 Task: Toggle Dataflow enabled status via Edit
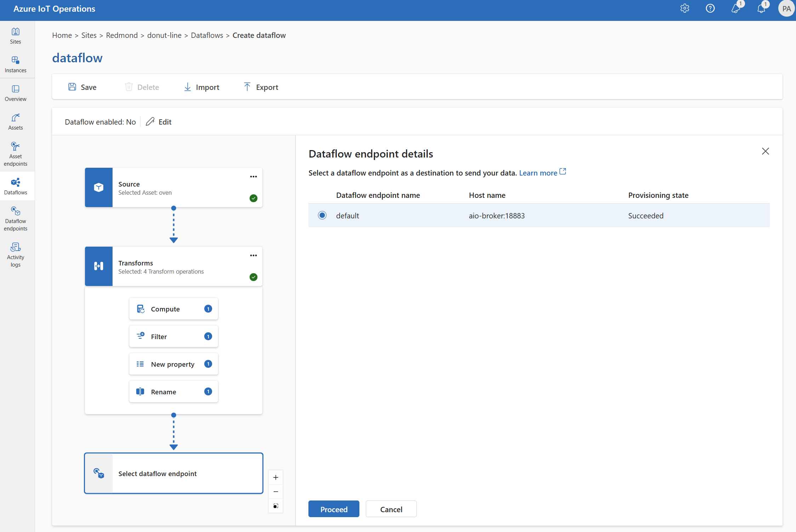tap(159, 121)
